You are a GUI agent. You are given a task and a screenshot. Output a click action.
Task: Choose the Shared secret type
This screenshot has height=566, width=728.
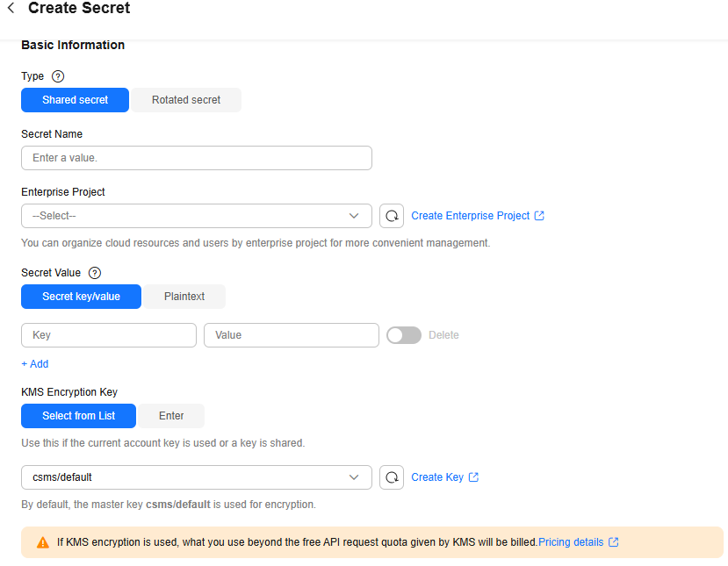point(75,100)
